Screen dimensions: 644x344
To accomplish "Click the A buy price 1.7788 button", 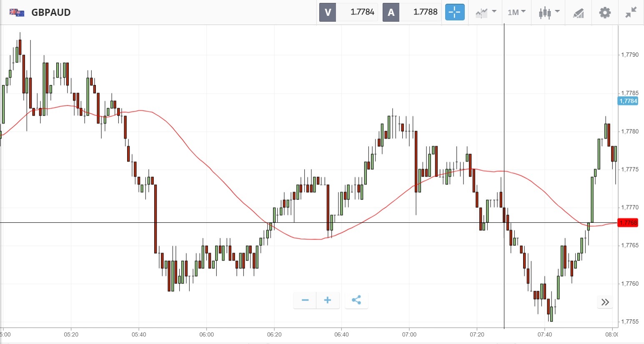I will (x=411, y=12).
